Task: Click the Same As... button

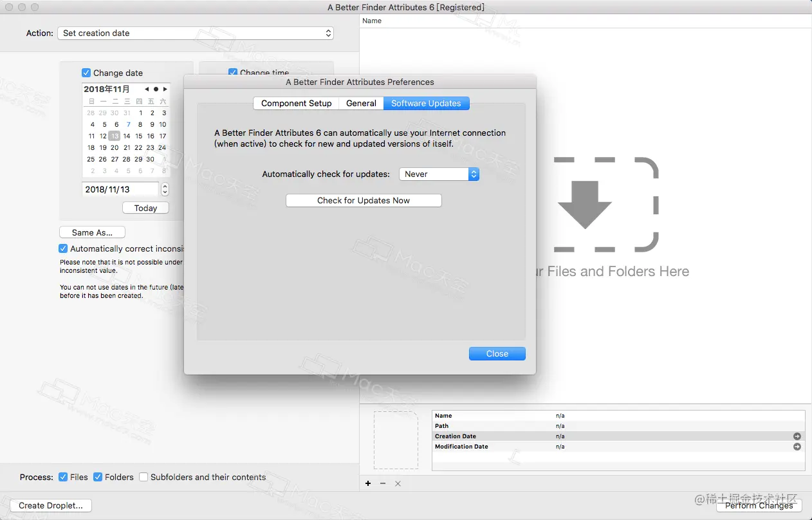Action: [x=92, y=232]
